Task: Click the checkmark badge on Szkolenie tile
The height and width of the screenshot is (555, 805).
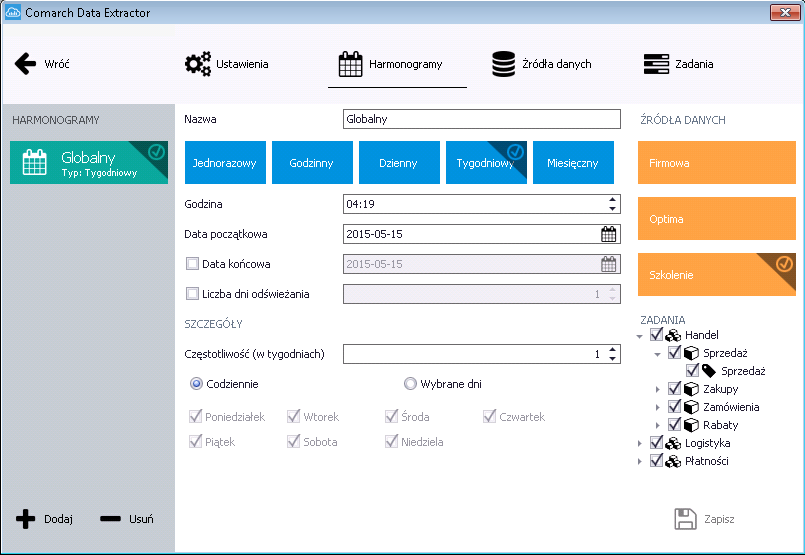Action: [784, 264]
